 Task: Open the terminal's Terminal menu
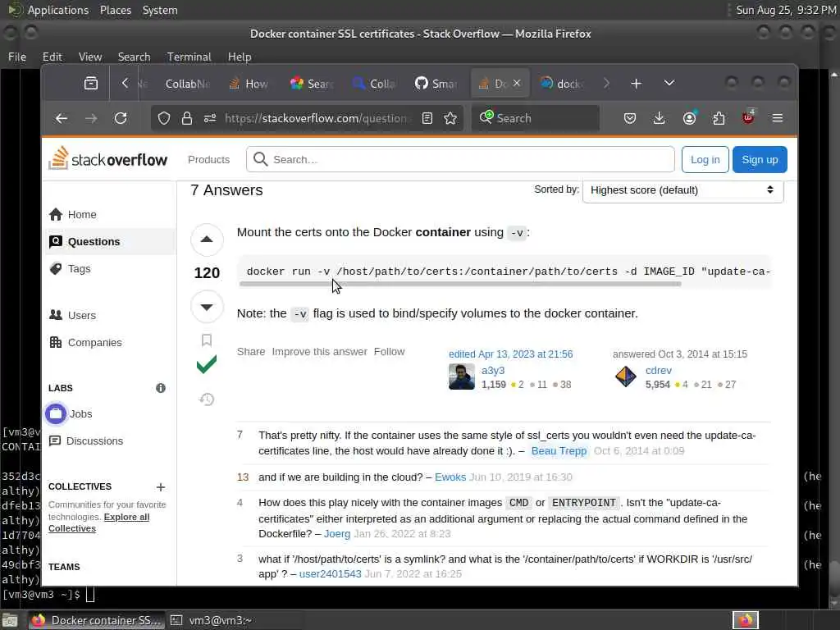click(189, 57)
